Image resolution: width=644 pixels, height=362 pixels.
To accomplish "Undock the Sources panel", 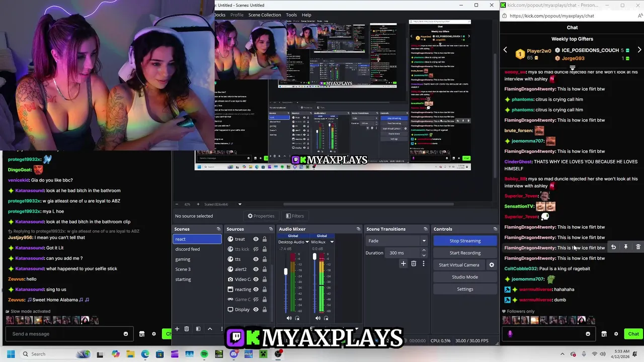I will (271, 229).
